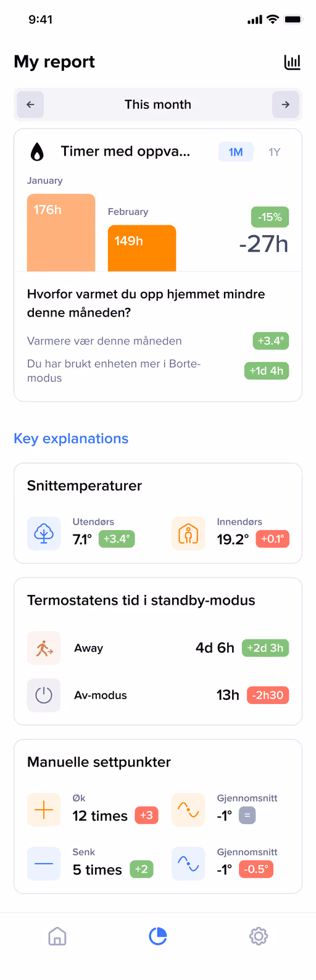Image resolution: width=316 pixels, height=980 pixels.
Task: Tap the plus icon for Øk setpoints
Action: [44, 810]
